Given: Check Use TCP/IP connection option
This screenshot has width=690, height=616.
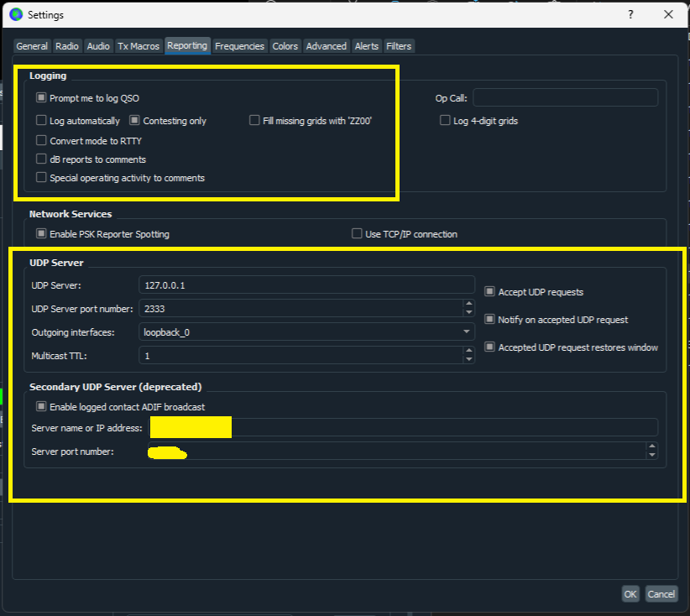Looking at the screenshot, I should 358,234.
